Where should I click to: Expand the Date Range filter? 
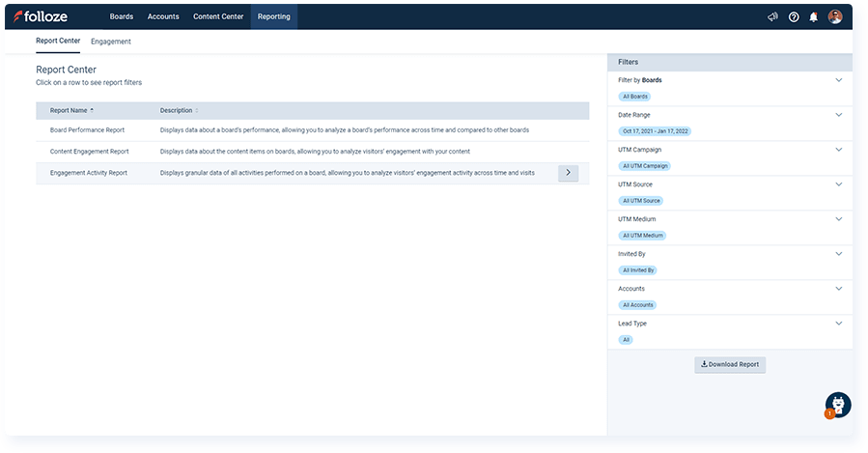point(838,115)
